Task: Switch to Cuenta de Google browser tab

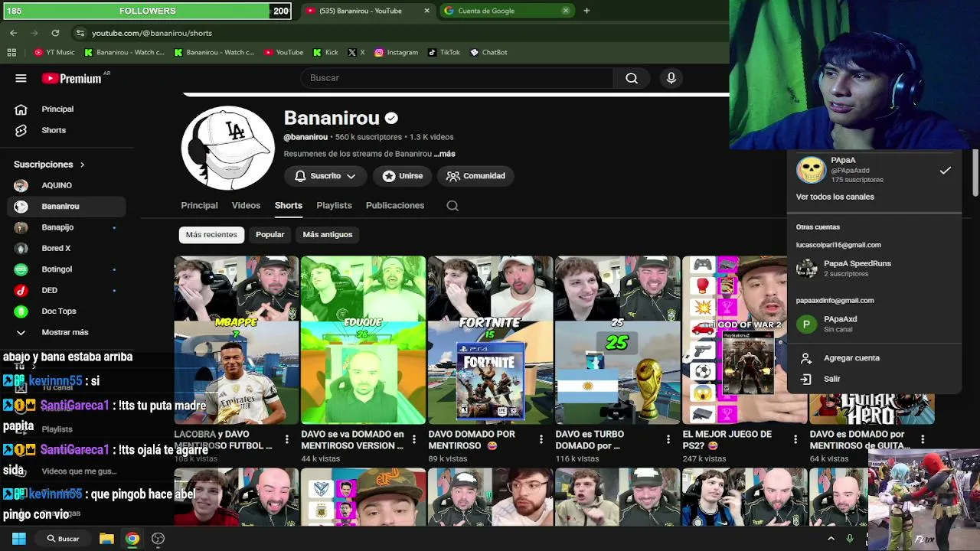Action: [506, 11]
